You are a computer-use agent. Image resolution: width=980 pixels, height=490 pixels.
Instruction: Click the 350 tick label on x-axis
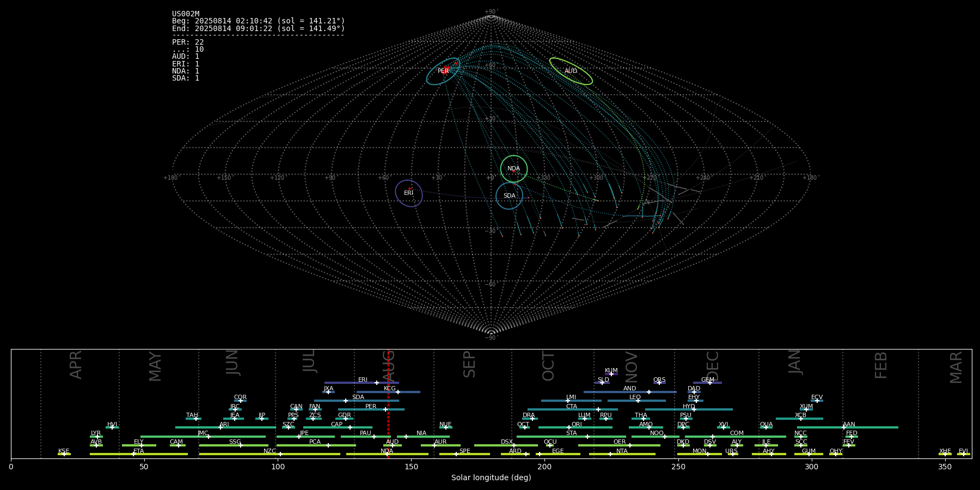click(945, 467)
